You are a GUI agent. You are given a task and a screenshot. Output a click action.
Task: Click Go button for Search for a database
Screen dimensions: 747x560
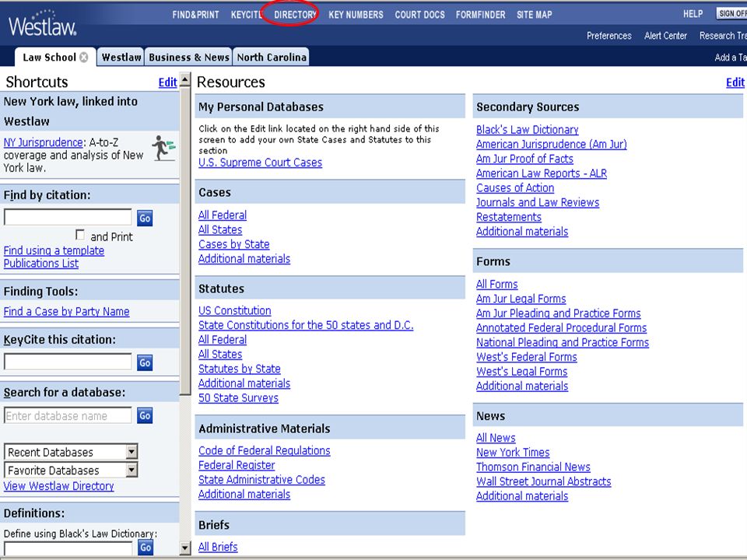(x=145, y=415)
